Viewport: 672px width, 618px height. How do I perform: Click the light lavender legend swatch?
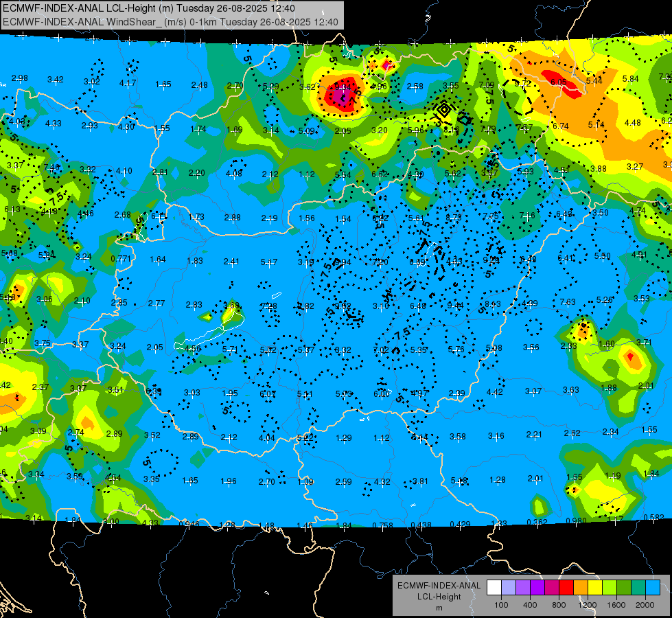509,588
